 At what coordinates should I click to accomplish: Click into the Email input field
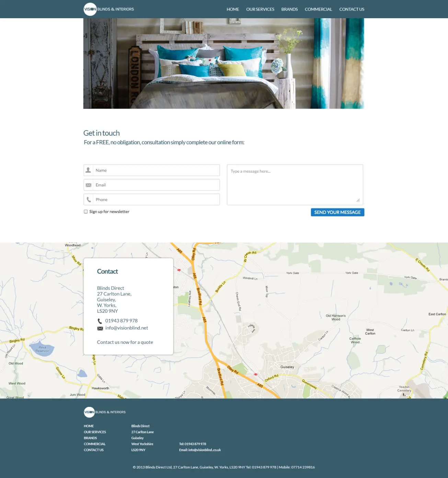point(156,185)
